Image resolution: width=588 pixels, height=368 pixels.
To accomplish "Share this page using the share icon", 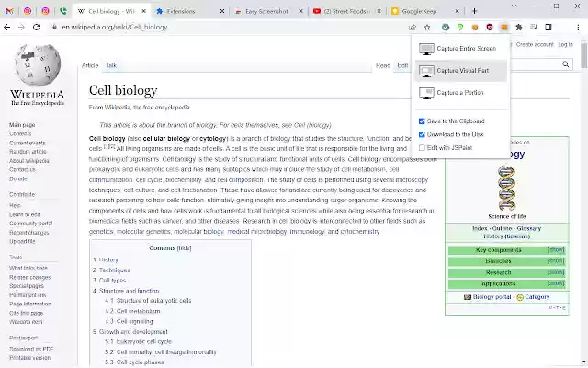I will pyautogui.click(x=413, y=27).
